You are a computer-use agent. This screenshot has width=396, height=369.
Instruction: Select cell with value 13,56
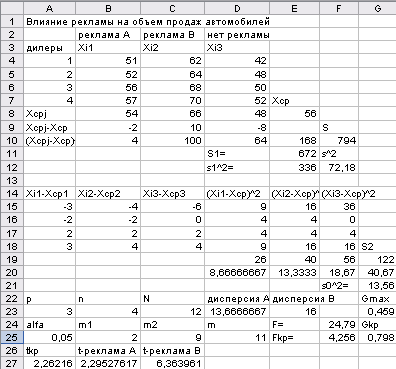(x=377, y=285)
